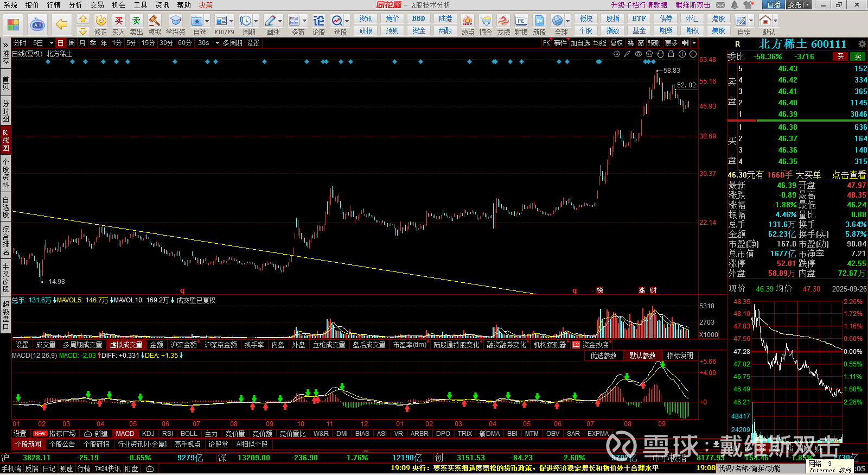Toggle 均线 moving average display
Image resolution: width=868 pixels, height=475 pixels.
click(x=599, y=43)
